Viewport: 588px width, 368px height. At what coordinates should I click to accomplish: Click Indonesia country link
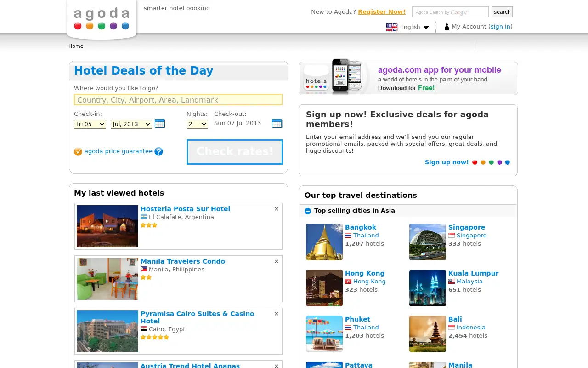(x=471, y=328)
